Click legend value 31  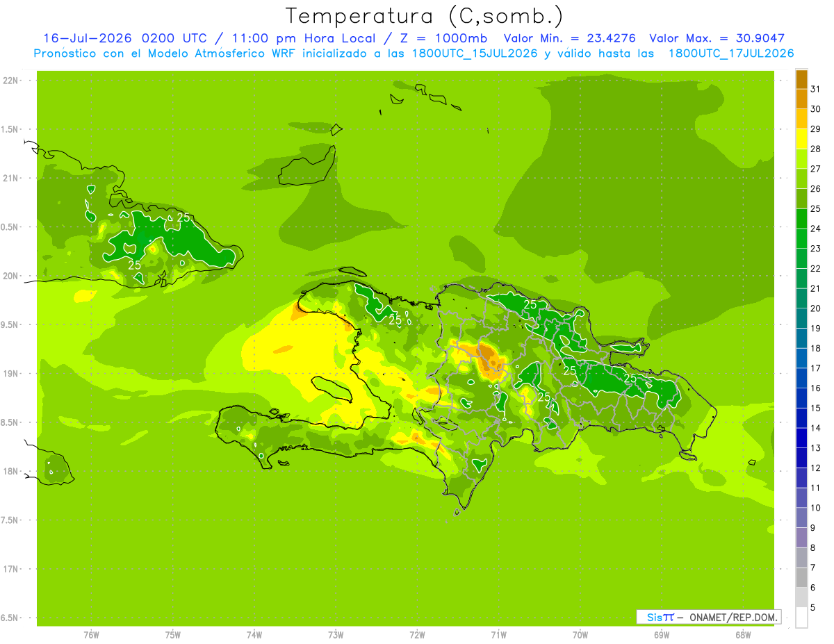click(815, 89)
